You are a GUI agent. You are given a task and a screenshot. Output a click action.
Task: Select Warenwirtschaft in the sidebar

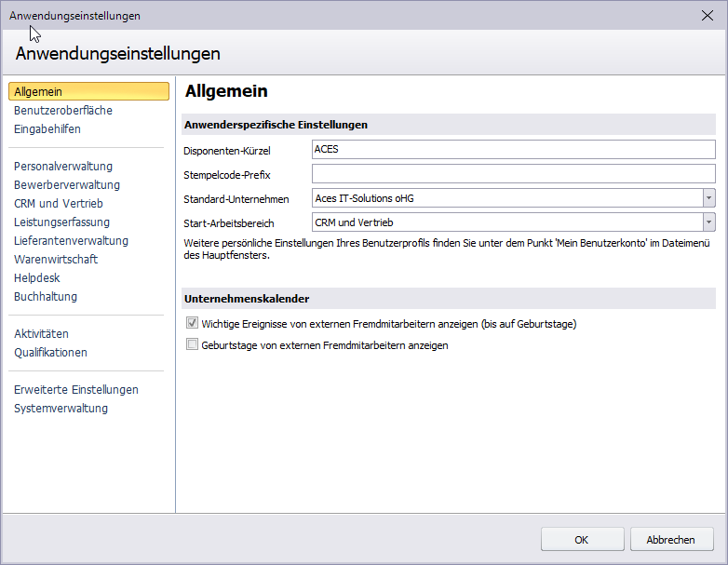56,259
